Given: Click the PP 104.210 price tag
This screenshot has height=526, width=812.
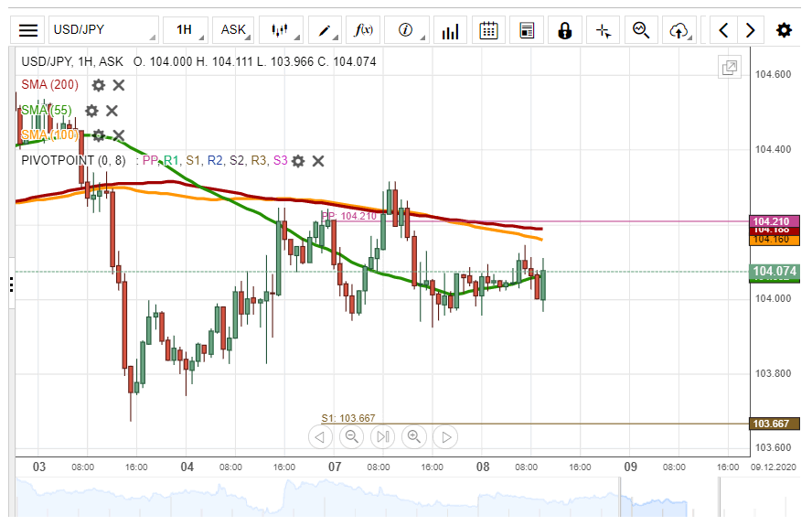Looking at the screenshot, I should coord(775,221).
